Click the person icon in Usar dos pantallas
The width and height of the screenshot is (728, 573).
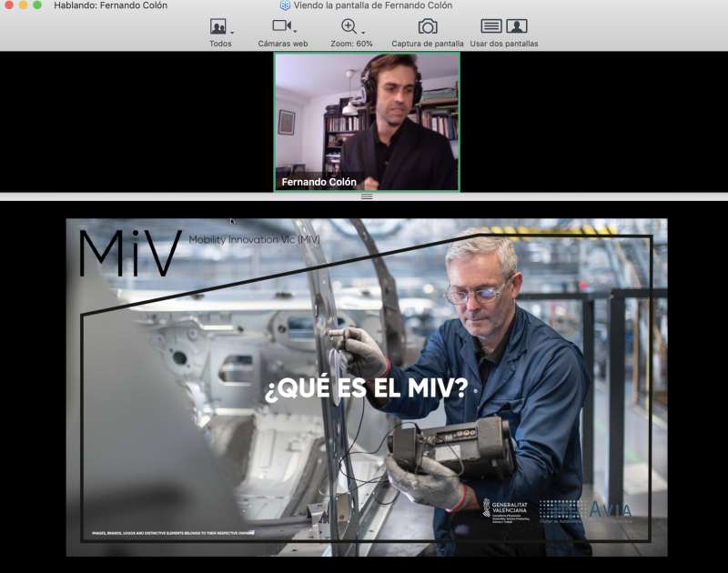(x=517, y=26)
